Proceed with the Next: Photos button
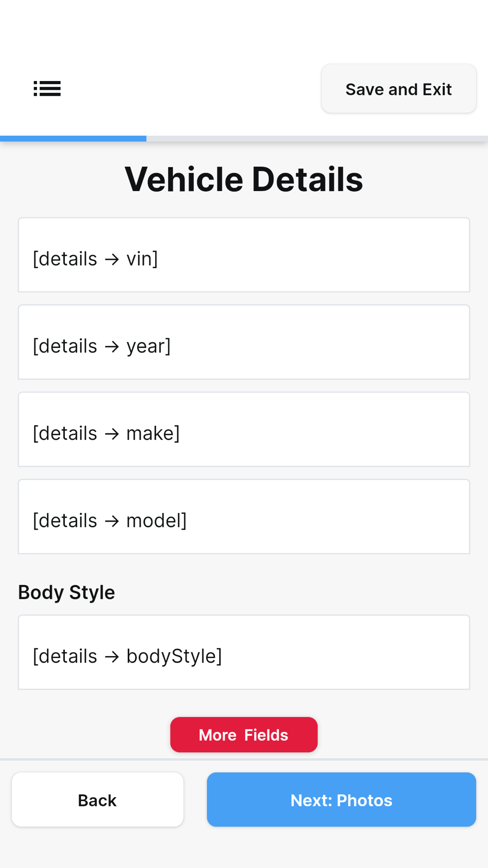This screenshot has width=488, height=868. pyautogui.click(x=341, y=800)
